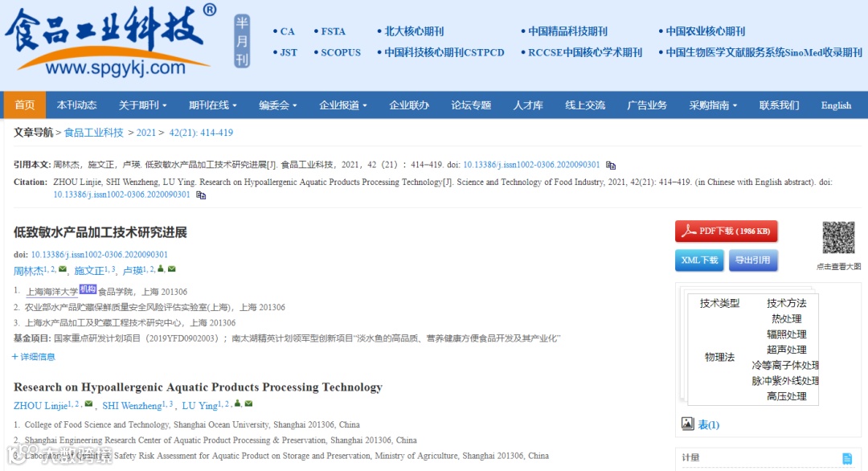Image resolution: width=868 pixels, height=471 pixels.
Task: Click the table image icon beside 表(1)
Action: (x=687, y=424)
